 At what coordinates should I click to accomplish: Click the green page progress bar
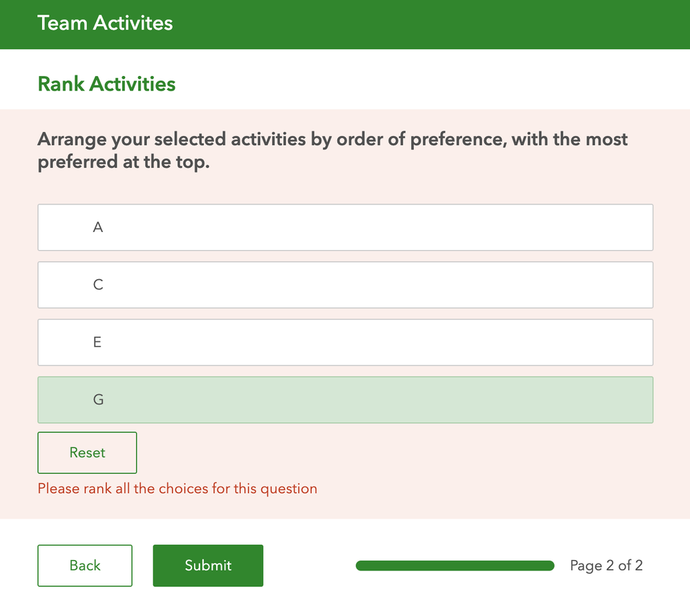454,566
